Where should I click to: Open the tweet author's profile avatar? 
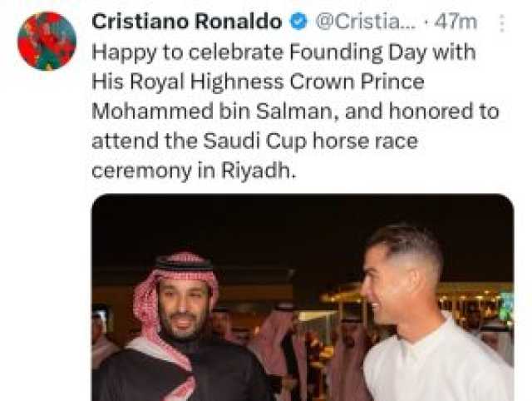47,41
